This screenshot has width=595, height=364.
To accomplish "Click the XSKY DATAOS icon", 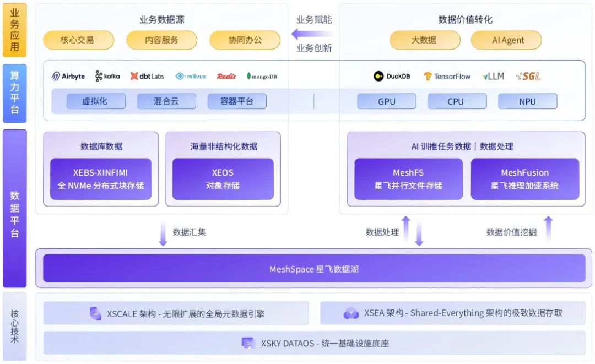I will [248, 343].
